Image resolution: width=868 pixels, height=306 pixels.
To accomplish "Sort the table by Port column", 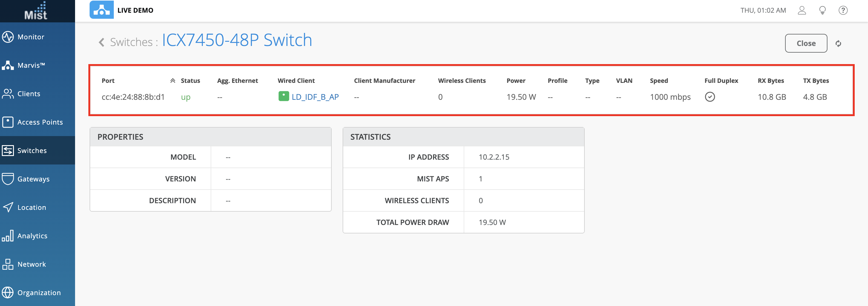I will pyautogui.click(x=108, y=81).
